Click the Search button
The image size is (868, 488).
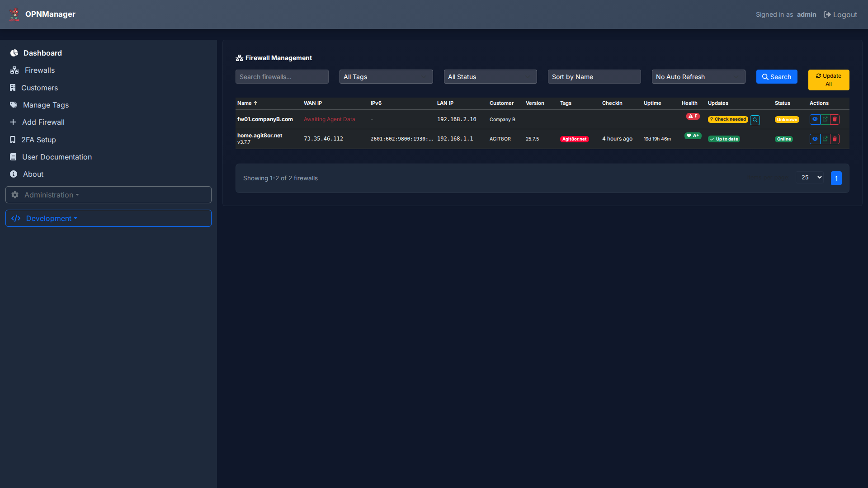[776, 76]
